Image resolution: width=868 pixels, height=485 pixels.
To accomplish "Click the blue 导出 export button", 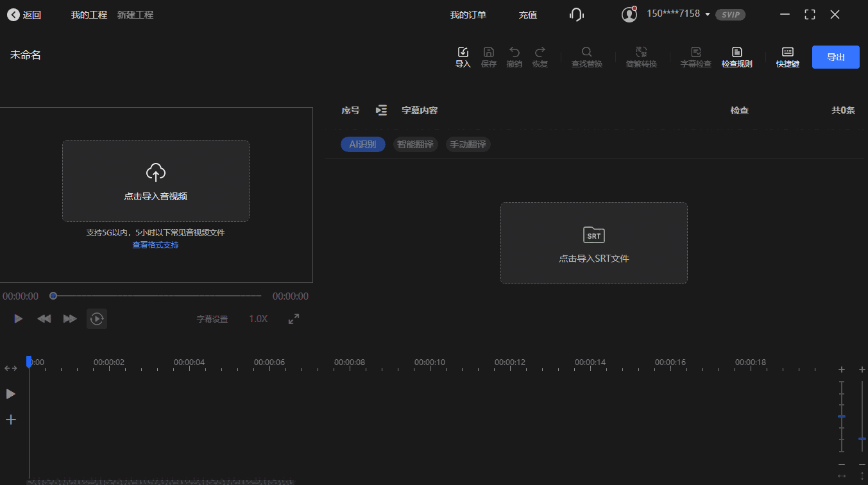I will (836, 57).
